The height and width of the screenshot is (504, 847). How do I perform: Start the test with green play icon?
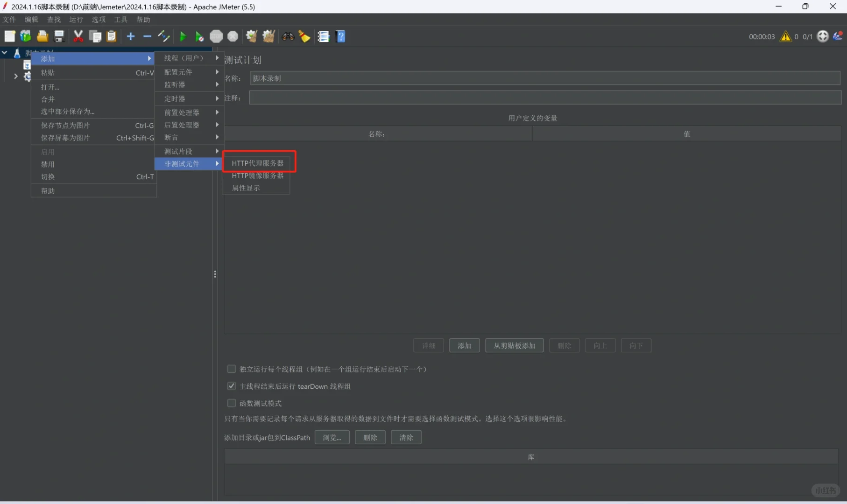click(x=183, y=36)
